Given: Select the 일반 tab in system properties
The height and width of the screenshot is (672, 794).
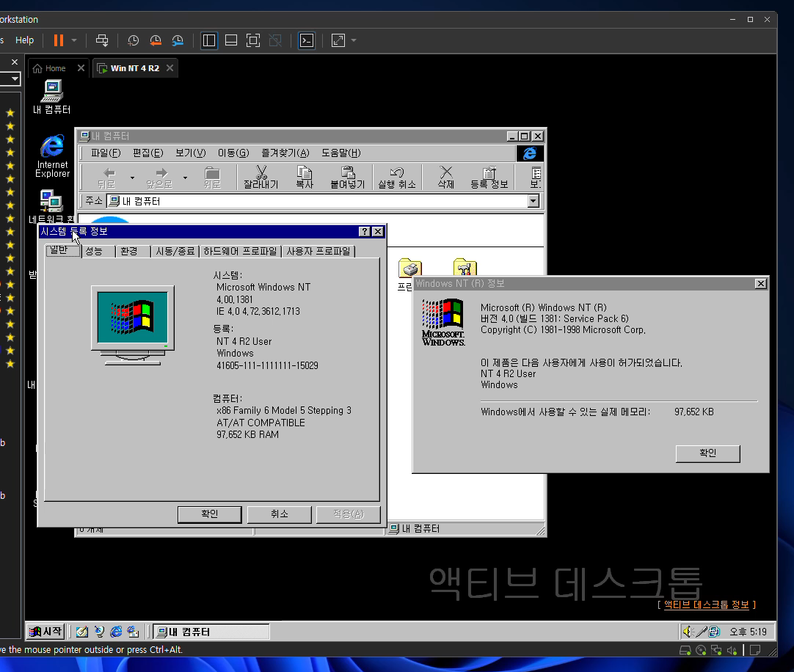Looking at the screenshot, I should [63, 250].
